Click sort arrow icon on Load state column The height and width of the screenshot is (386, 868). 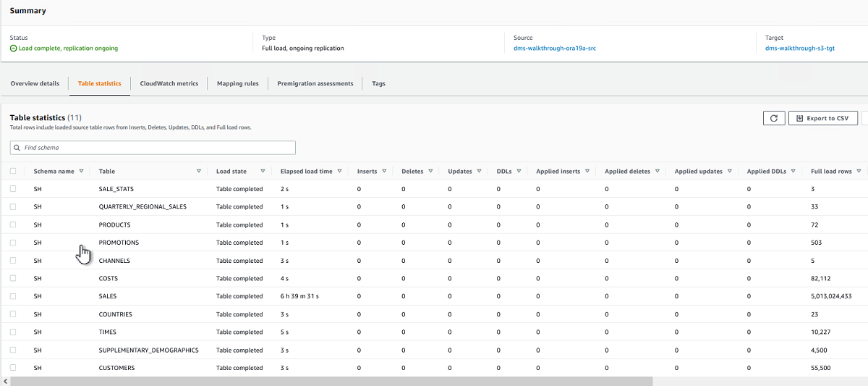(263, 172)
